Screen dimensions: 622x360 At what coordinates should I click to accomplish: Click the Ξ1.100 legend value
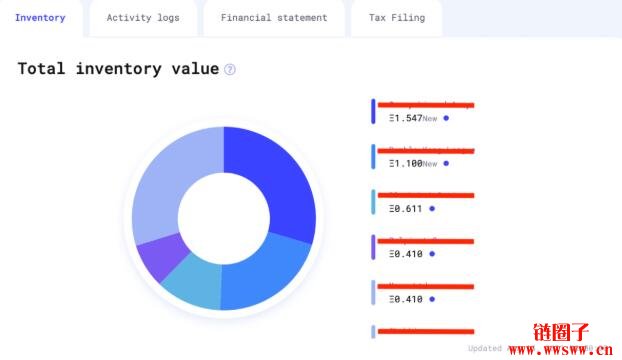point(405,163)
